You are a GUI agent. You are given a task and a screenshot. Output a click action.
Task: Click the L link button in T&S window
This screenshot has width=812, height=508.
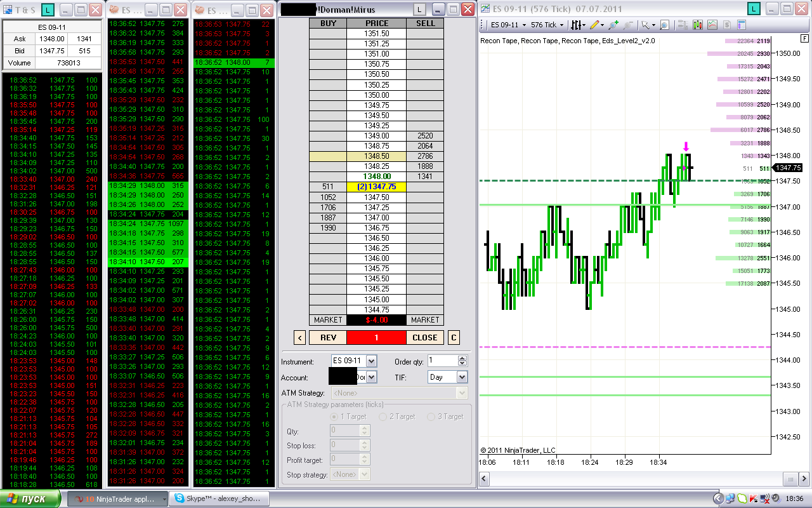click(x=49, y=10)
